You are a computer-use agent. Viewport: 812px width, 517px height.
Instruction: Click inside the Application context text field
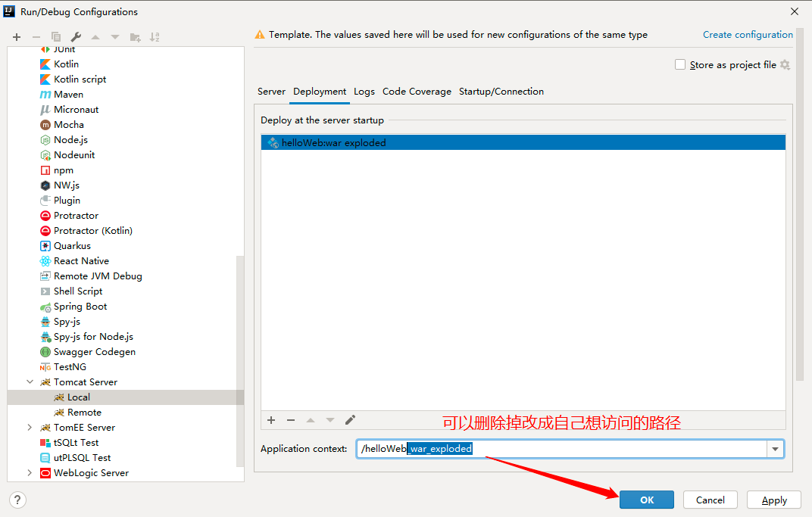(562, 449)
